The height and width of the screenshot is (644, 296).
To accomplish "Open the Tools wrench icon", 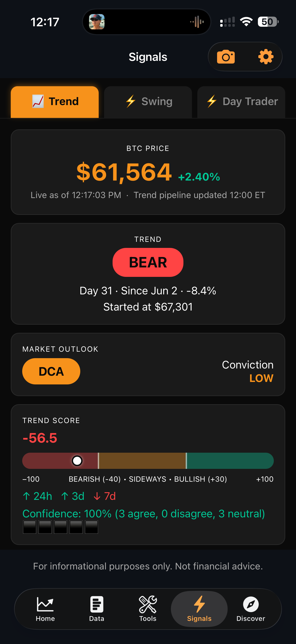I will point(148,604).
